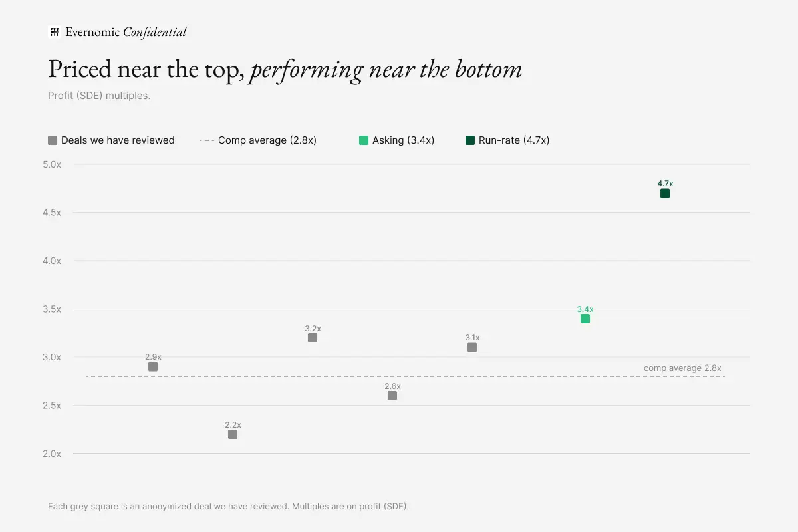Select the 3.4x green Asking marker
This screenshot has height=532, width=798.
[x=585, y=319]
